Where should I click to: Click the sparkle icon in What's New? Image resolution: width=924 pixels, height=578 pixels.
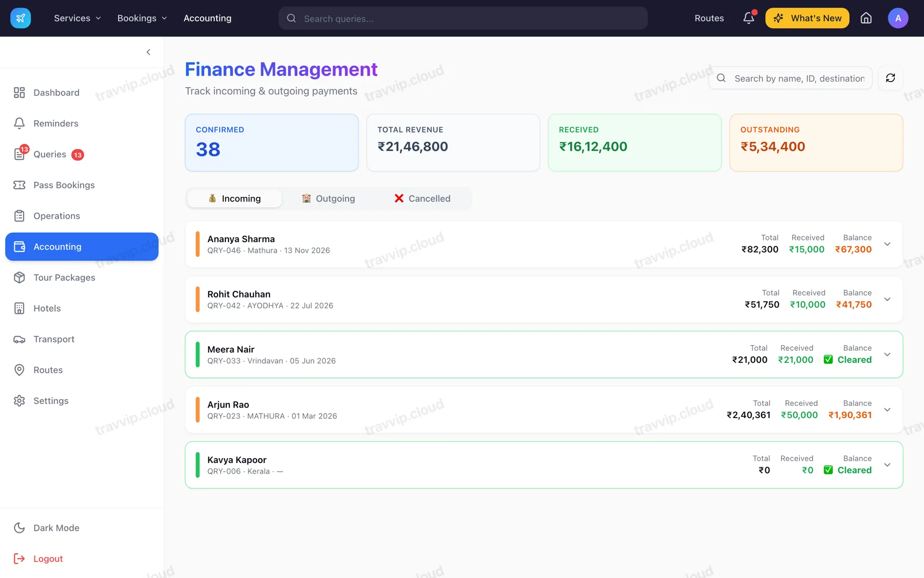coord(779,18)
